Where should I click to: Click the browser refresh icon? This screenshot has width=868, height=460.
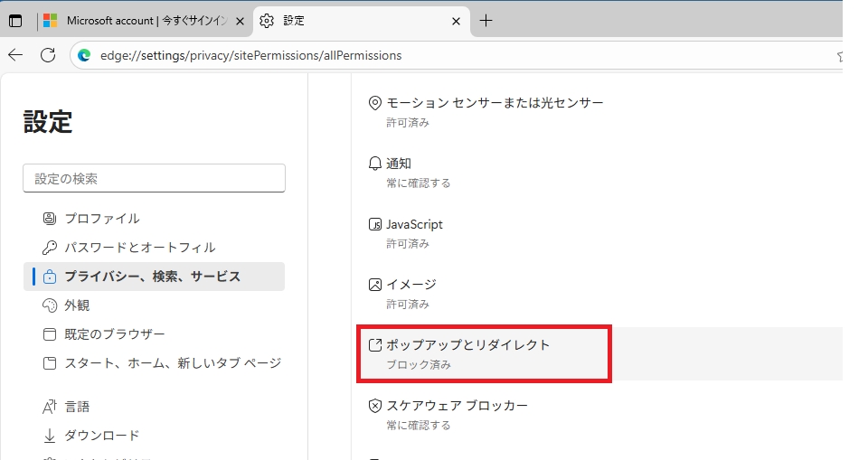tap(48, 55)
